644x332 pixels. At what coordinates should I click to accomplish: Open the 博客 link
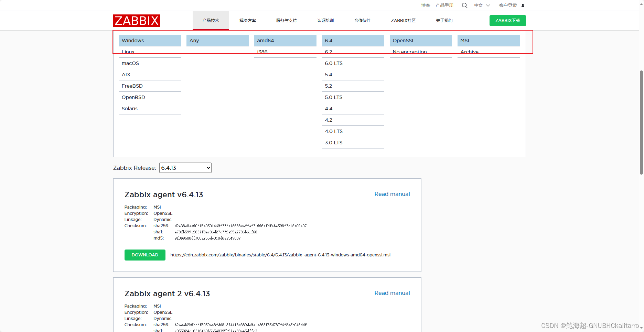click(x=426, y=5)
